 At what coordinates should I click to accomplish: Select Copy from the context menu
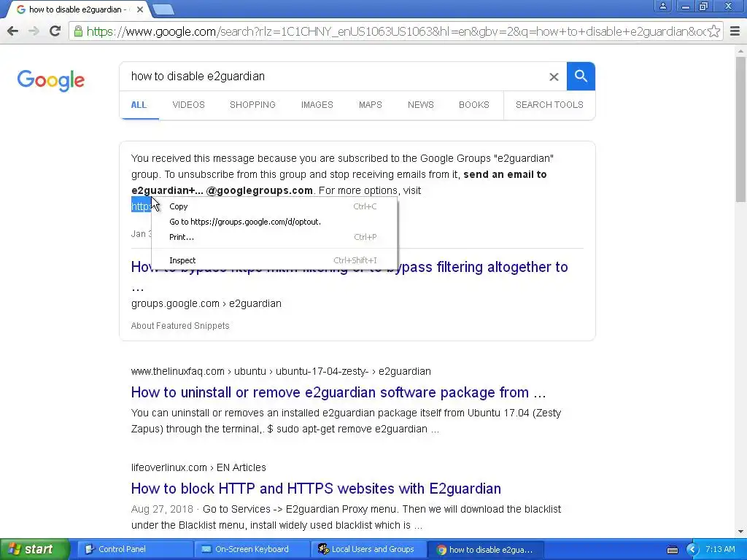coord(274,206)
